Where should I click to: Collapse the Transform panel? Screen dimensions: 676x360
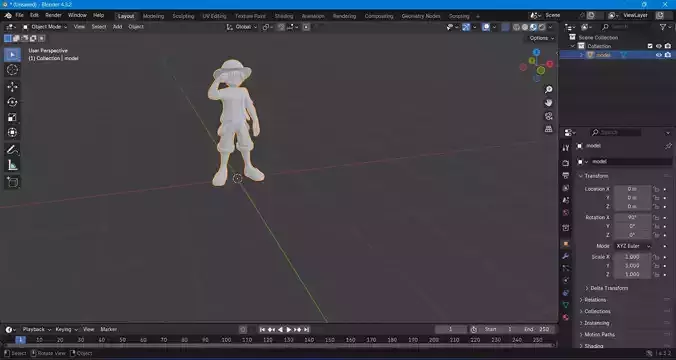tap(596, 176)
